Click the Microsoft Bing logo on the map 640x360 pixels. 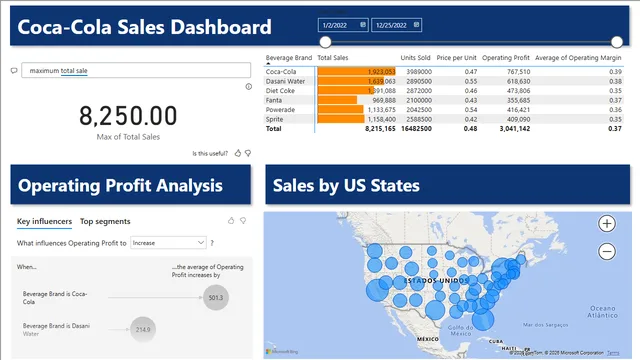pos(282,351)
